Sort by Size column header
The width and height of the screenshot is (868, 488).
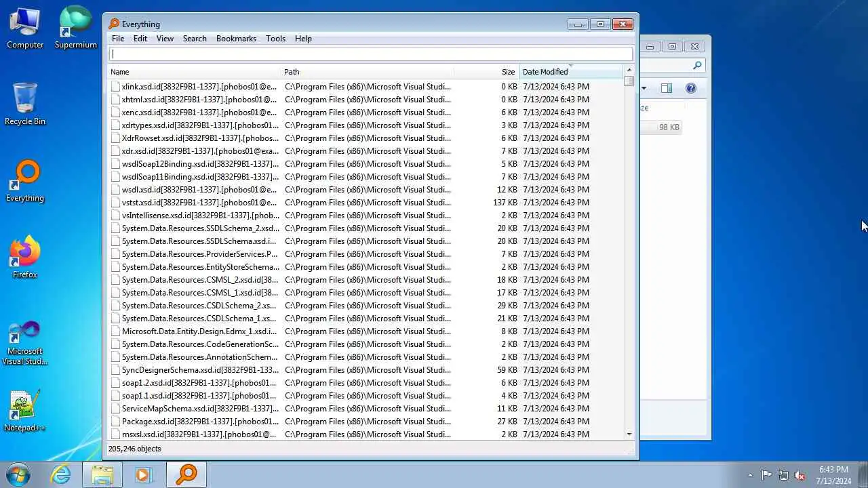(487, 72)
